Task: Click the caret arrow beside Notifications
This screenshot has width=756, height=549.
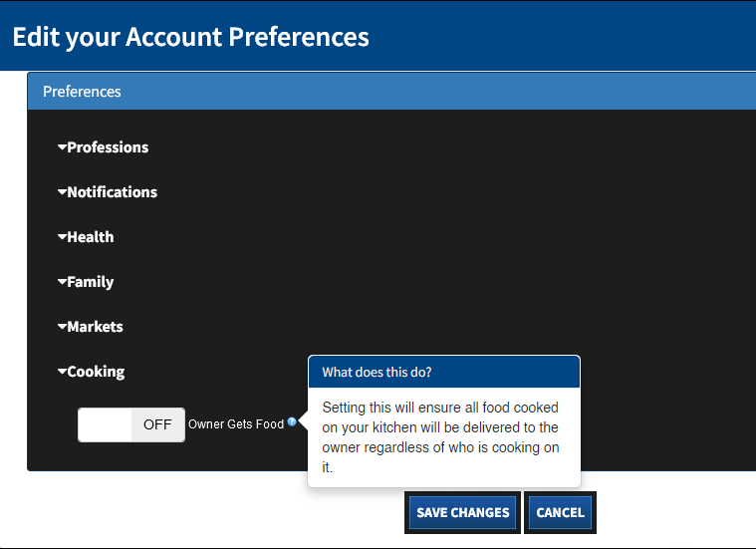Action: point(62,192)
